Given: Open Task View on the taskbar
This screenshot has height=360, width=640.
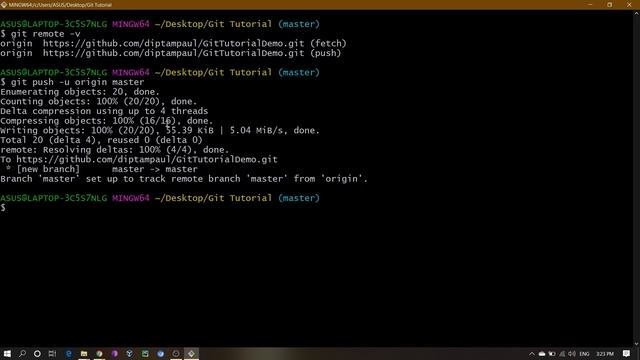Looking at the screenshot, I should [52, 353].
